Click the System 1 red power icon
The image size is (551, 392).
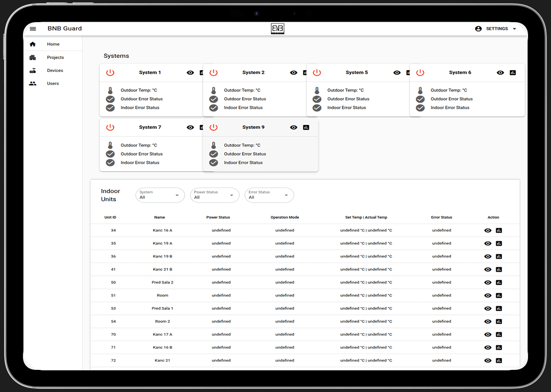(x=110, y=73)
